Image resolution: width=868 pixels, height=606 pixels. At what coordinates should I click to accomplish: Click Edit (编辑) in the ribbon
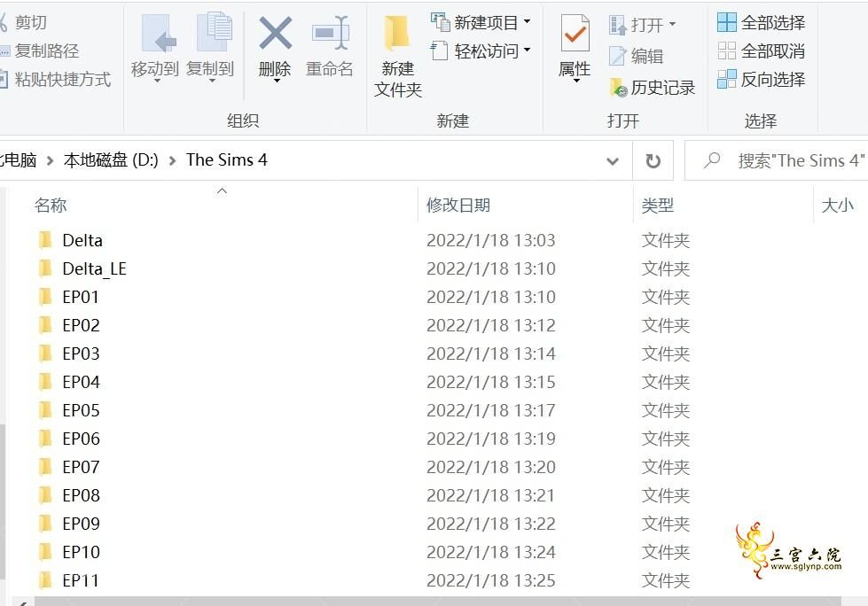click(637, 56)
